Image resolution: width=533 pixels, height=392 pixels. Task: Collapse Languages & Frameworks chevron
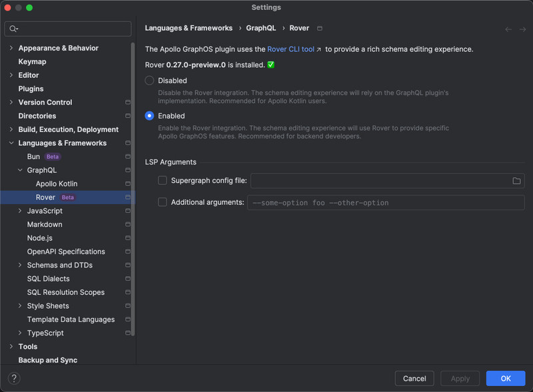[x=11, y=143]
